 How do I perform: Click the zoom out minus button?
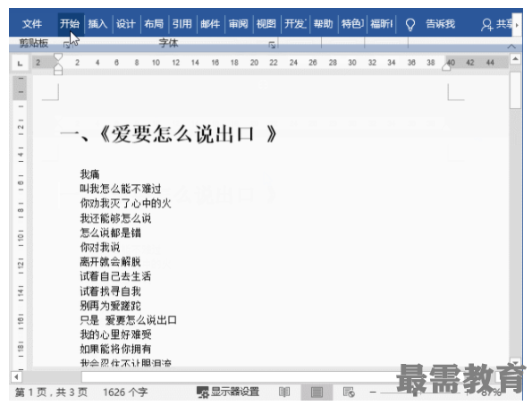(x=373, y=393)
